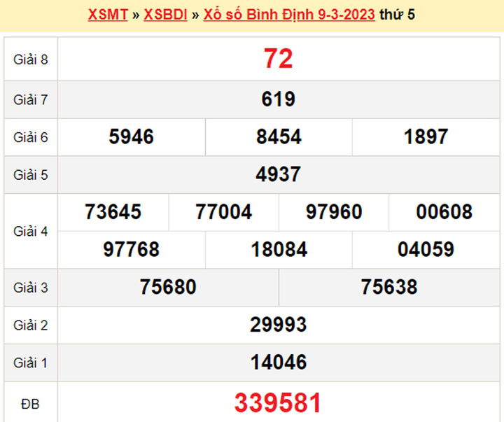
Task: Click Giải 4 number 00608
Action: pos(444,212)
